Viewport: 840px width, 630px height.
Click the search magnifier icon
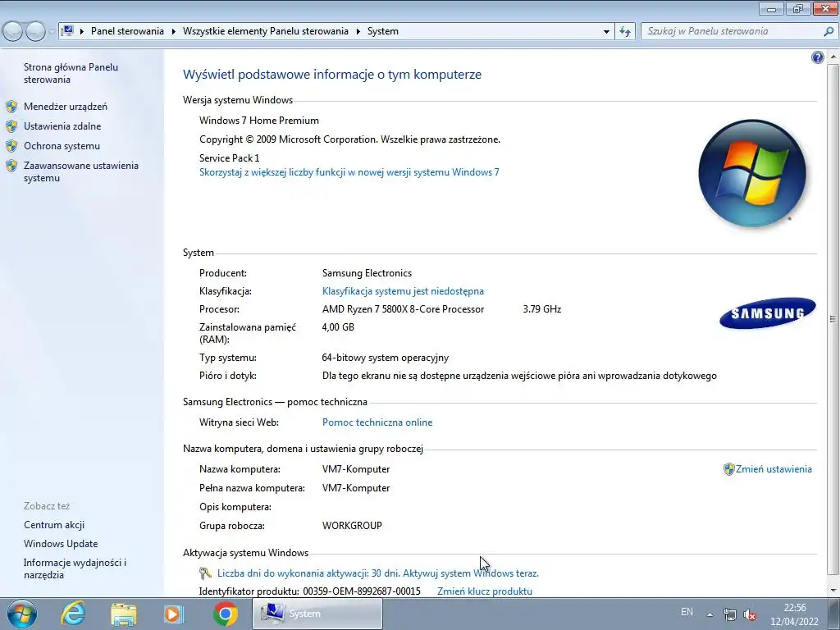pos(829,32)
